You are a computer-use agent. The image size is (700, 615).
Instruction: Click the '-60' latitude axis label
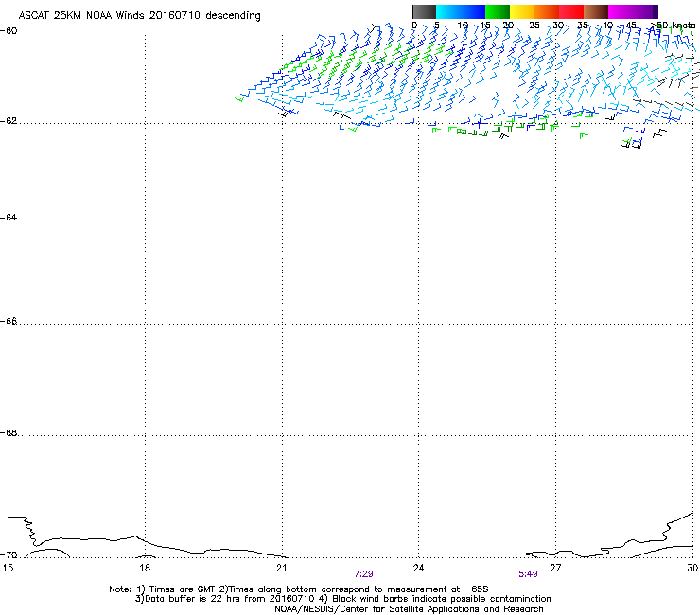[x=9, y=31]
